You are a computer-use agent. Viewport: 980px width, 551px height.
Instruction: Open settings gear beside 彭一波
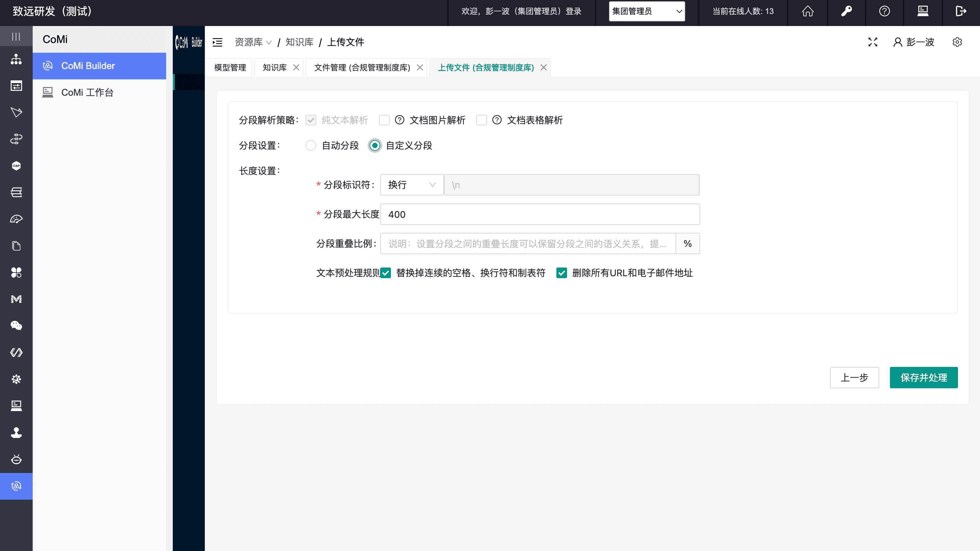click(957, 42)
